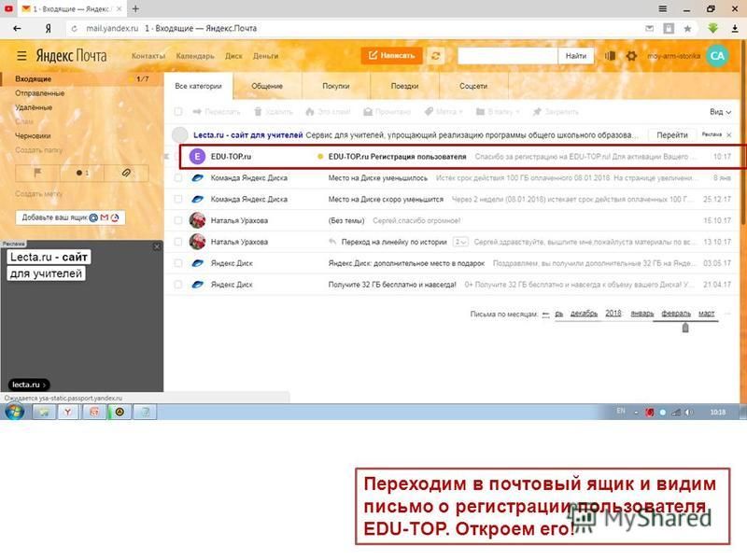747x560 pixels.
Task: Filter messages by the flag icon
Action: pyautogui.click(x=37, y=173)
